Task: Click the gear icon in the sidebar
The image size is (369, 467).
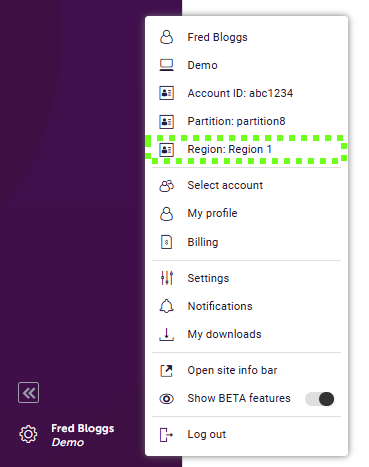Action: pyautogui.click(x=28, y=434)
